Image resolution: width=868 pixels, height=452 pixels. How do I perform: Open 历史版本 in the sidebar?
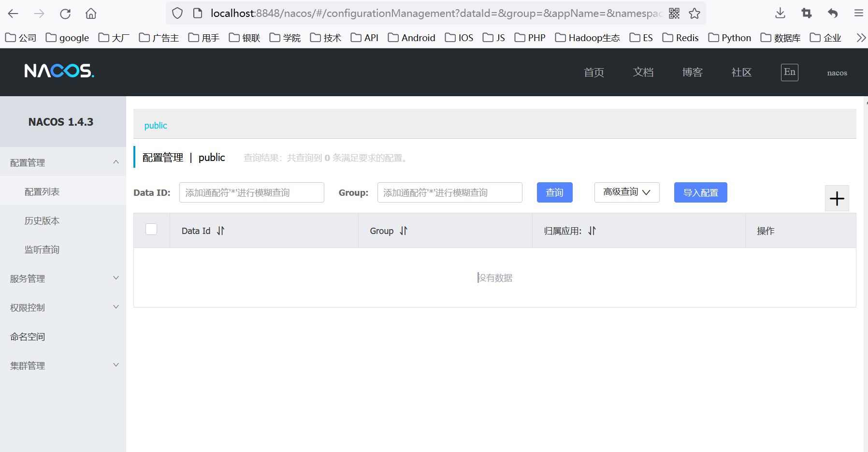[x=42, y=221]
